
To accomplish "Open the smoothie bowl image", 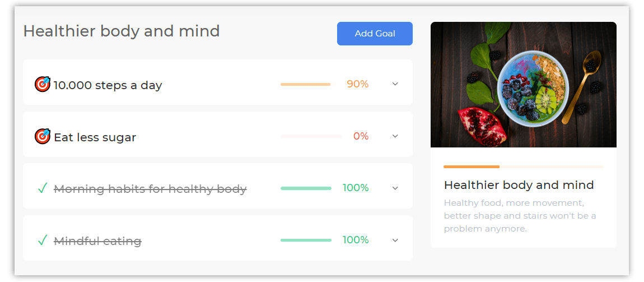I will (523, 85).
